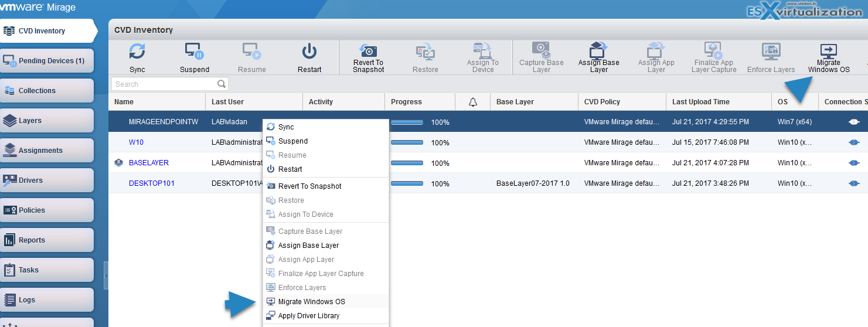This screenshot has width=868, height=327.
Task: Click MIRAGEENDPOINTW connection state icon
Action: 853,122
